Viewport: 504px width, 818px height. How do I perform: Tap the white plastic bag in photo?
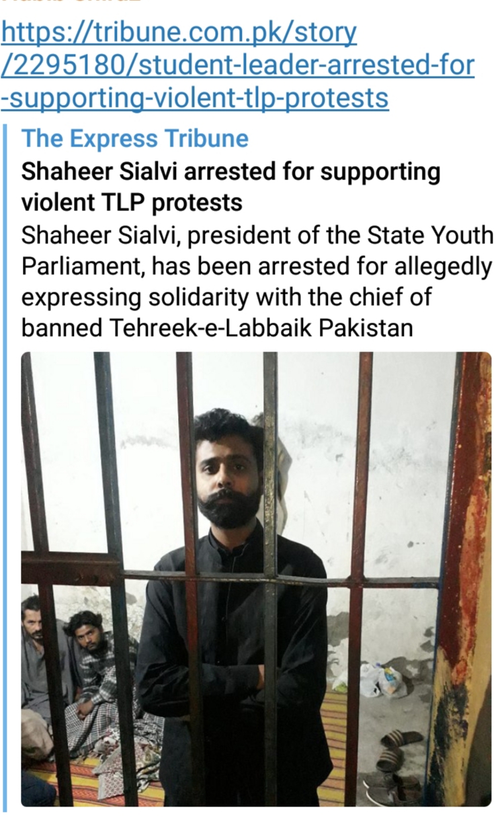coord(380,680)
